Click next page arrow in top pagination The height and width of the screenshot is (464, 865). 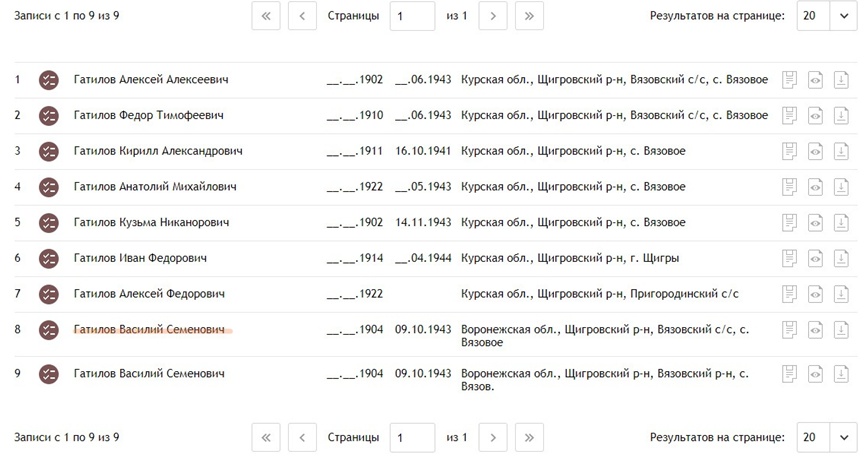[493, 16]
